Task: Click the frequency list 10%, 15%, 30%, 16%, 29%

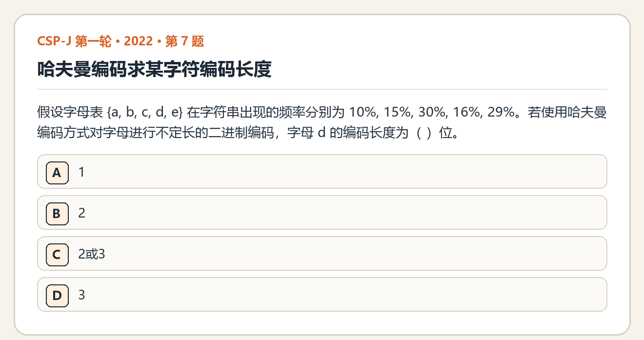Action: 431,113
